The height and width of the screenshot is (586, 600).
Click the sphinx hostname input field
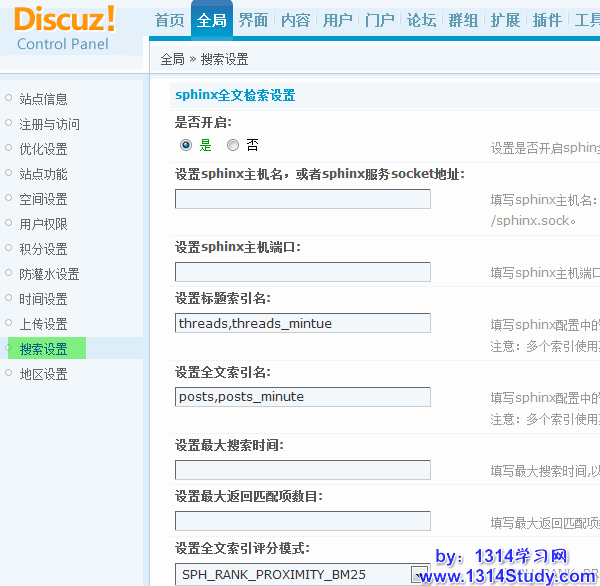click(302, 199)
